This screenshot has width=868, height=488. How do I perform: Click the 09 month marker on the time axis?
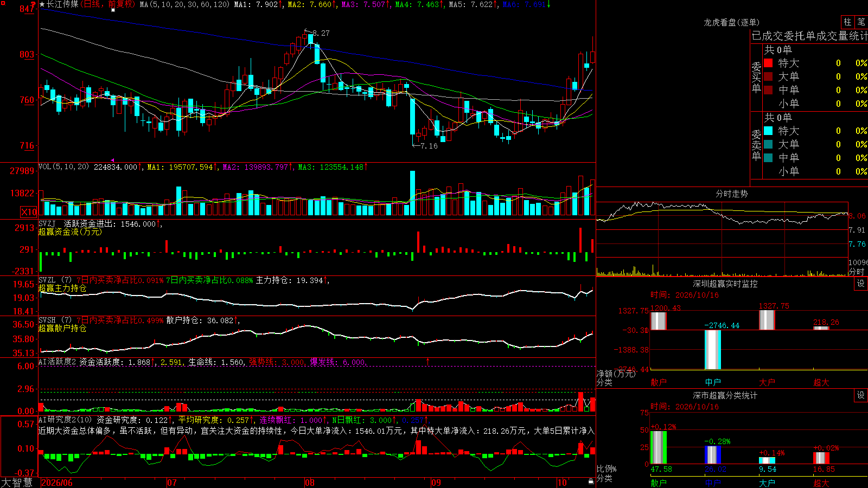click(436, 483)
